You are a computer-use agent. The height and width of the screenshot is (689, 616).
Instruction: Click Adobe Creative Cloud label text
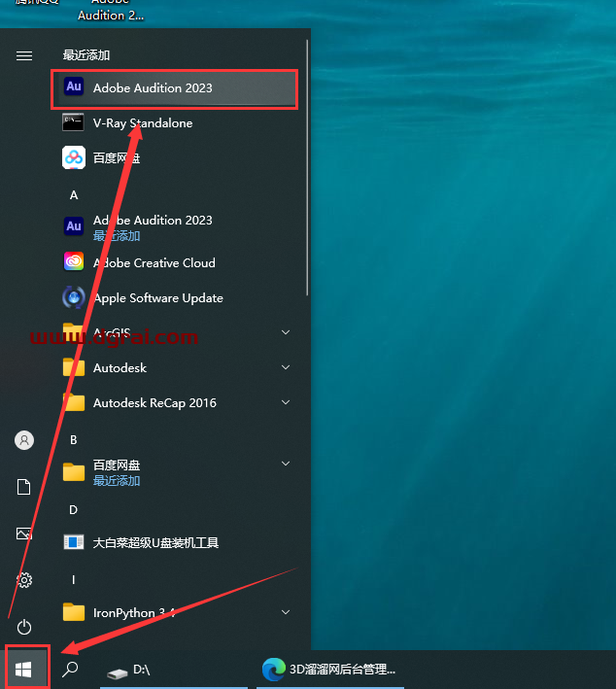154,262
